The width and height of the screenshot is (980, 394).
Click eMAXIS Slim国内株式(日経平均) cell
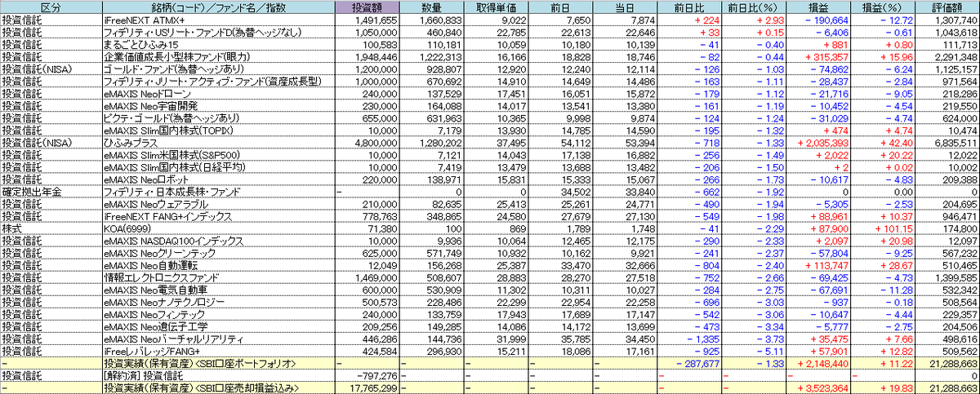217,169
